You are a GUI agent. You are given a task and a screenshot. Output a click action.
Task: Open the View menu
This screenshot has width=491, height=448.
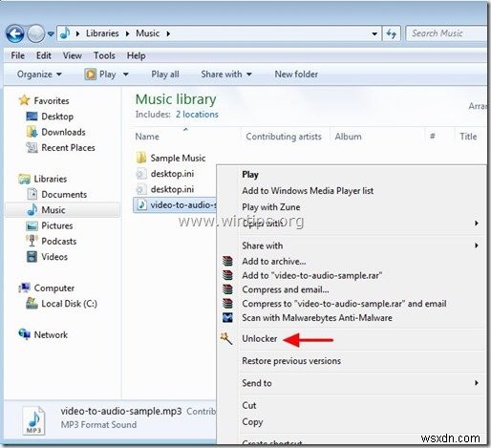(x=73, y=55)
